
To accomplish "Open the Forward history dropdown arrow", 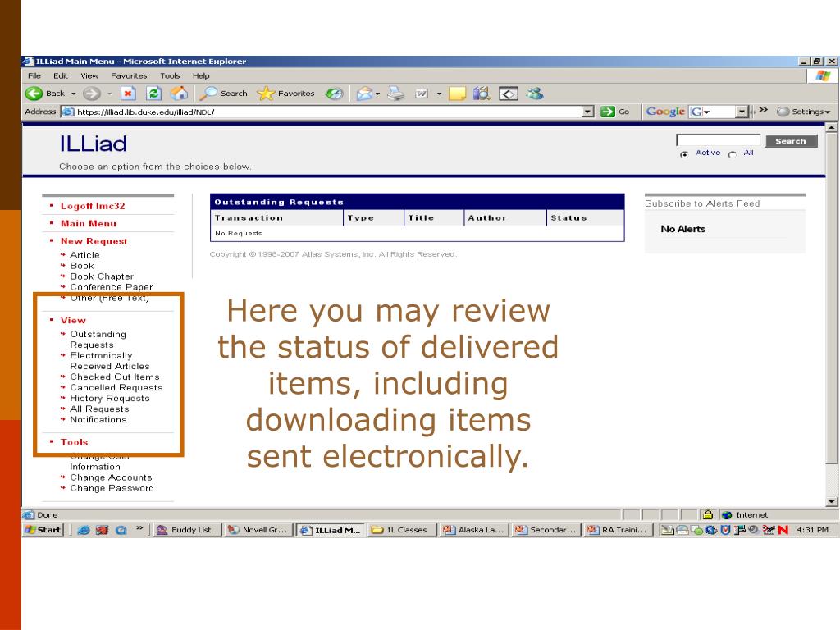I will [x=109, y=94].
